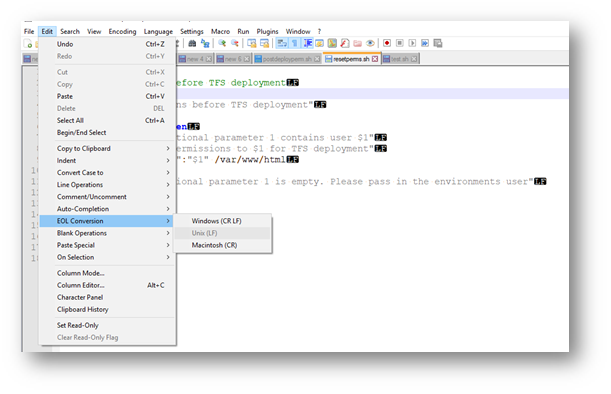Screen dimensions: 611x394
Task: Open the Document Map toolbar icon
Action: [x=332, y=43]
